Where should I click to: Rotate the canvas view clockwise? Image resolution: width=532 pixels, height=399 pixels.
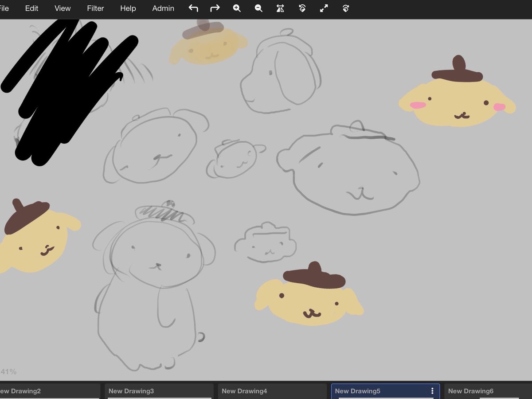346,8
